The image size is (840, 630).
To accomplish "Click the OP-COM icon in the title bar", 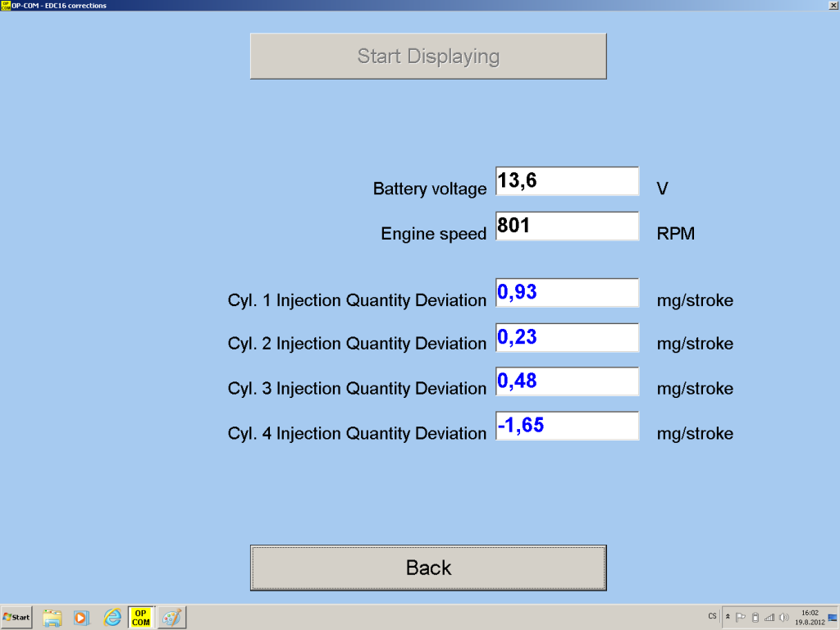I will tap(6, 5).
